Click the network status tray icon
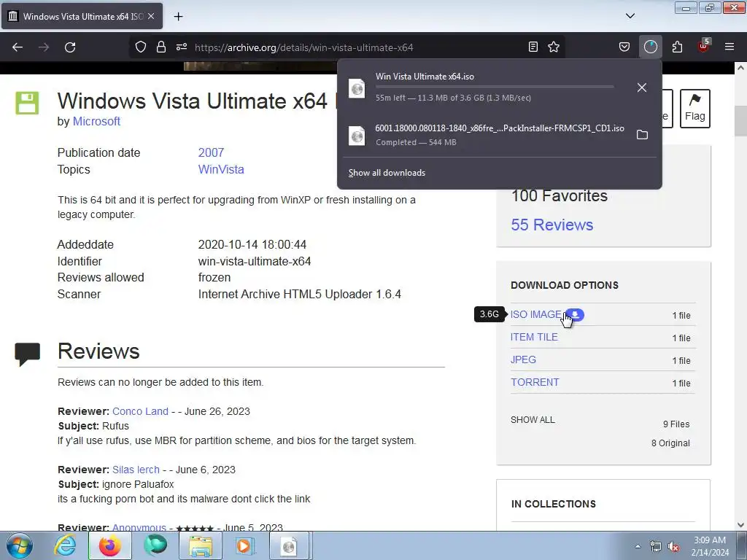 [656, 547]
